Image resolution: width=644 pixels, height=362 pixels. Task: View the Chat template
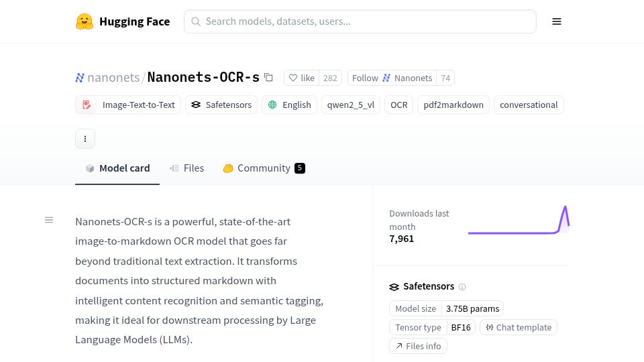click(x=519, y=328)
